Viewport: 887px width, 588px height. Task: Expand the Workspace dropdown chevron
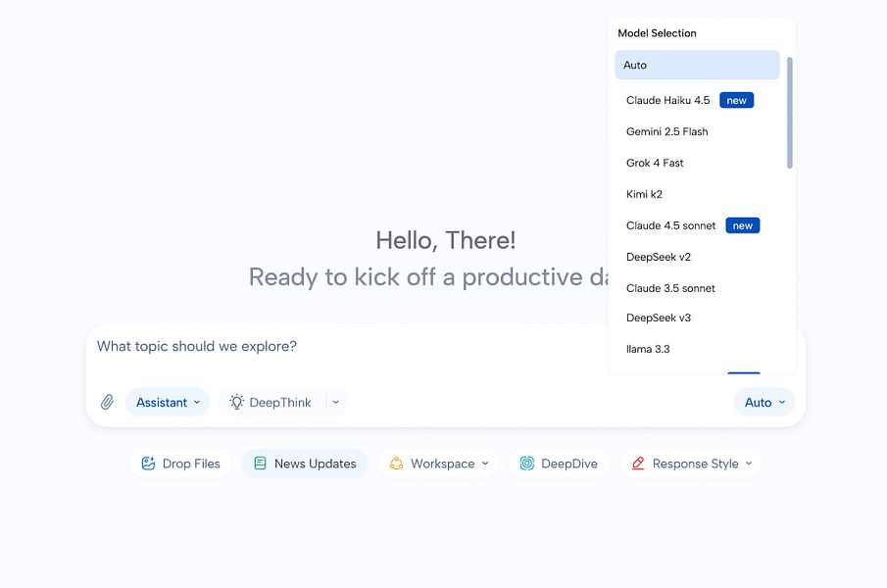point(485,464)
